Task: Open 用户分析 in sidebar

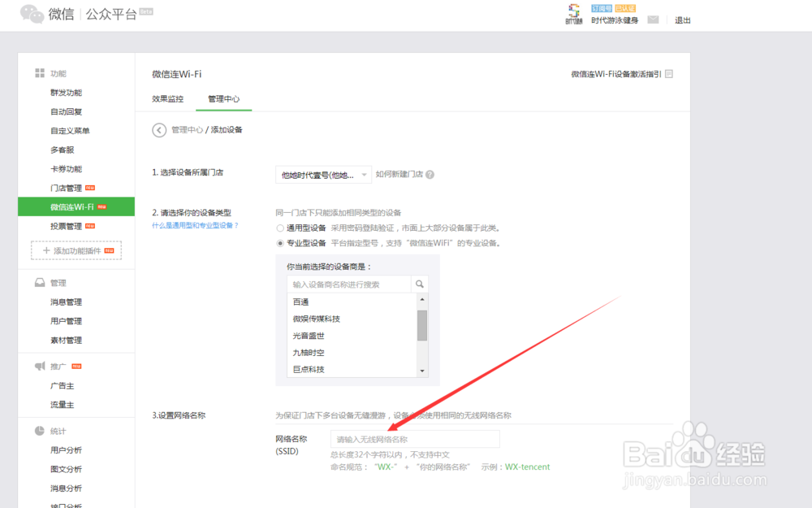Action: pyautogui.click(x=67, y=450)
